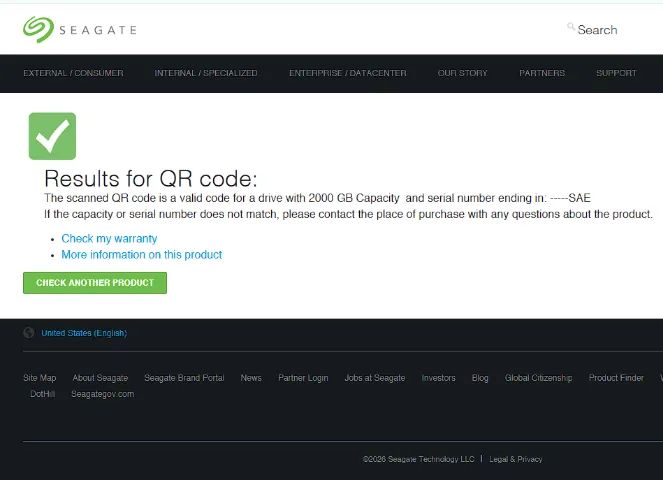
Task: Open Site Map footer link
Action: [40, 378]
